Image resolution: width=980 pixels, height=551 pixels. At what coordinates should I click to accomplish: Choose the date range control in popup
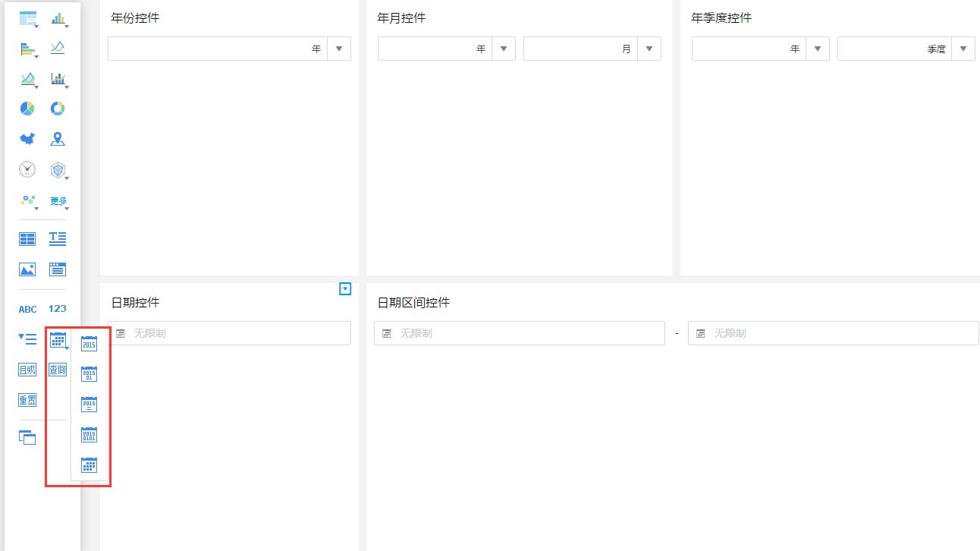click(x=89, y=465)
